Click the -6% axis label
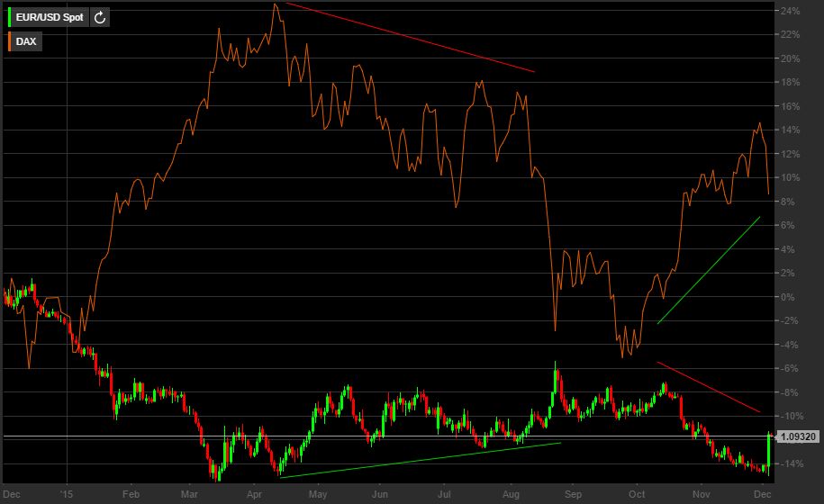The height and width of the screenshot is (504, 824). click(x=788, y=369)
